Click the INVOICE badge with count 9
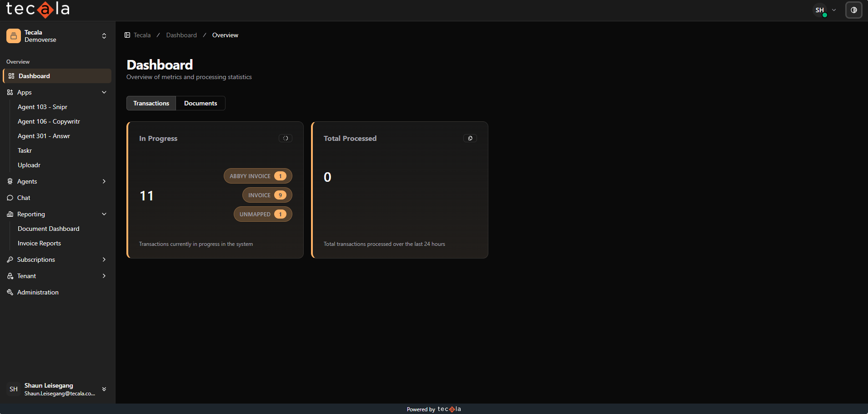Image resolution: width=868 pixels, height=414 pixels. 267,195
